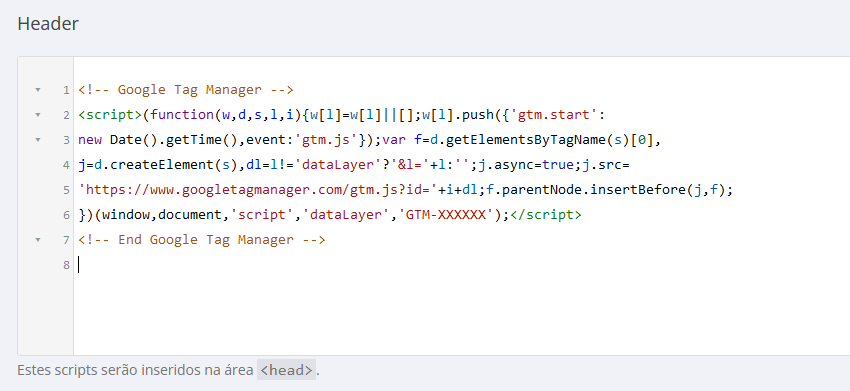
Task: Click line number 8 in the gutter
Action: tap(66, 265)
